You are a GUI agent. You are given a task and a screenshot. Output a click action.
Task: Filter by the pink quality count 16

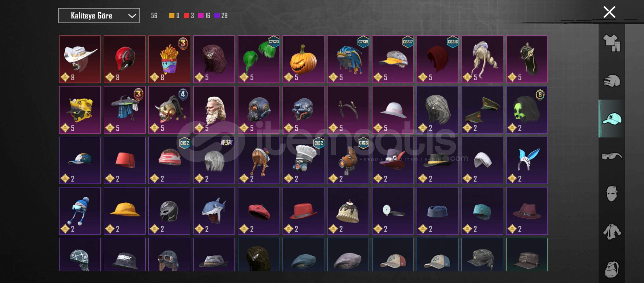point(204,16)
